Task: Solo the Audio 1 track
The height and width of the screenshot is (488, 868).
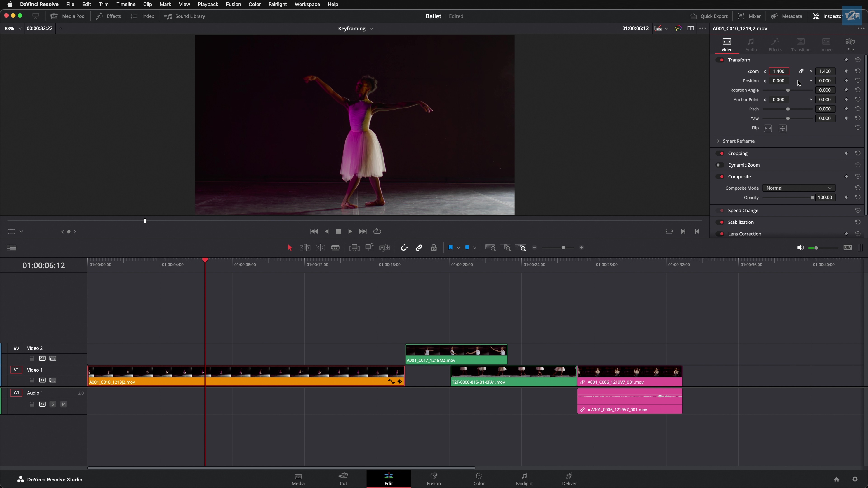Action: click(x=53, y=404)
